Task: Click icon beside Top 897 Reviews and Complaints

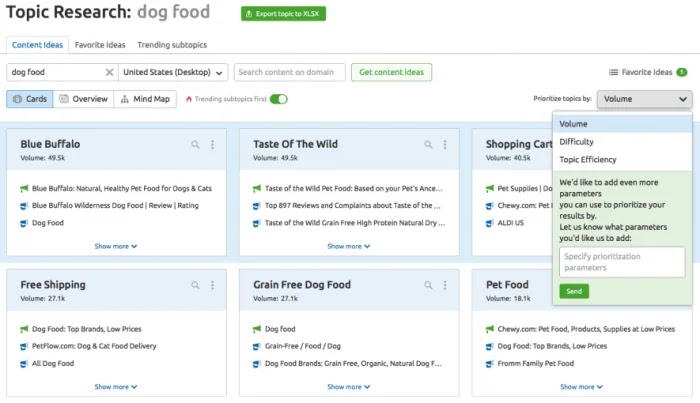Action: 257,206
